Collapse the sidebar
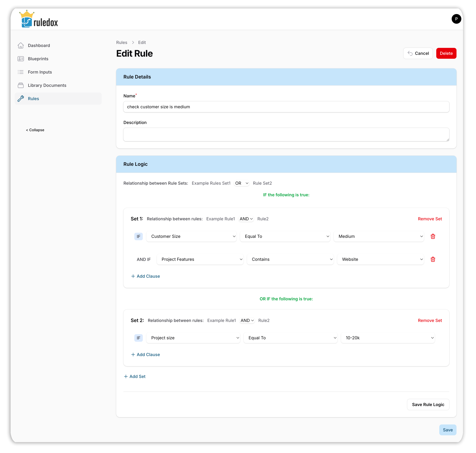The image size is (476, 453). pyautogui.click(x=35, y=130)
